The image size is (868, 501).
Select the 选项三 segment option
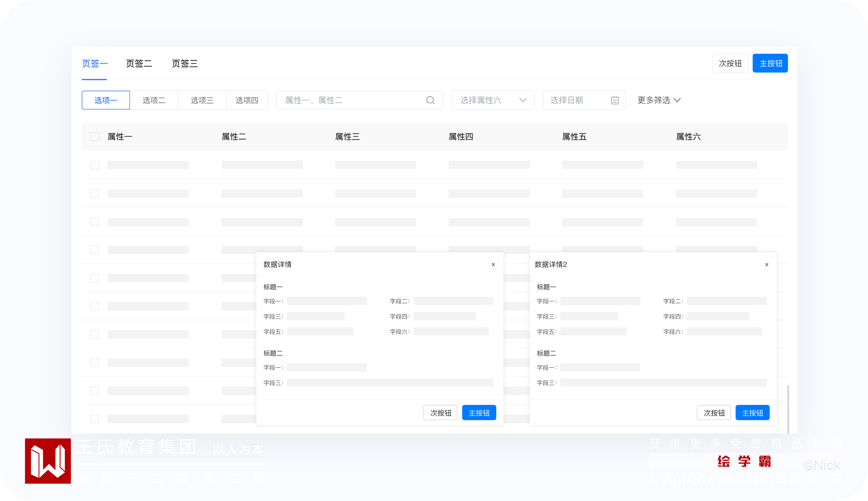pos(202,100)
